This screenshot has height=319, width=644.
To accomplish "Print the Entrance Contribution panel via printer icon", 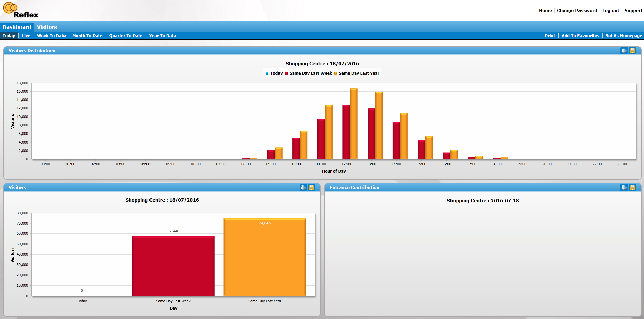I will [624, 188].
